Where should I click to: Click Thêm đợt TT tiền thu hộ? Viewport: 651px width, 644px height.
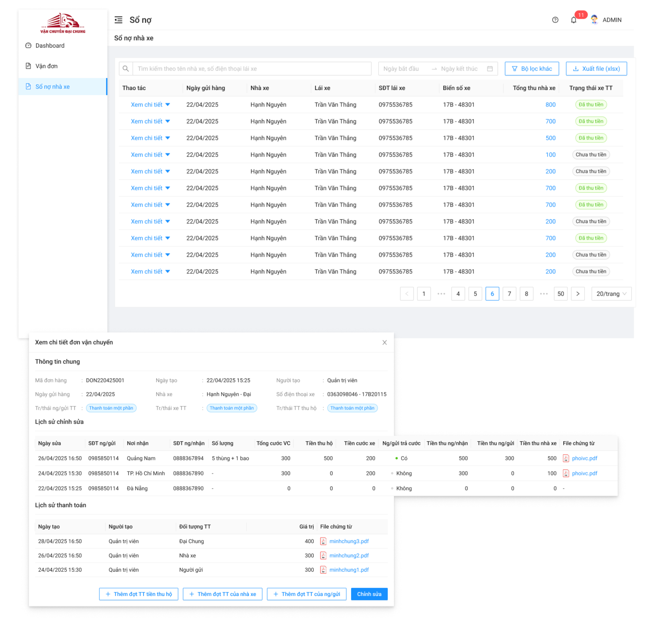[x=139, y=594]
